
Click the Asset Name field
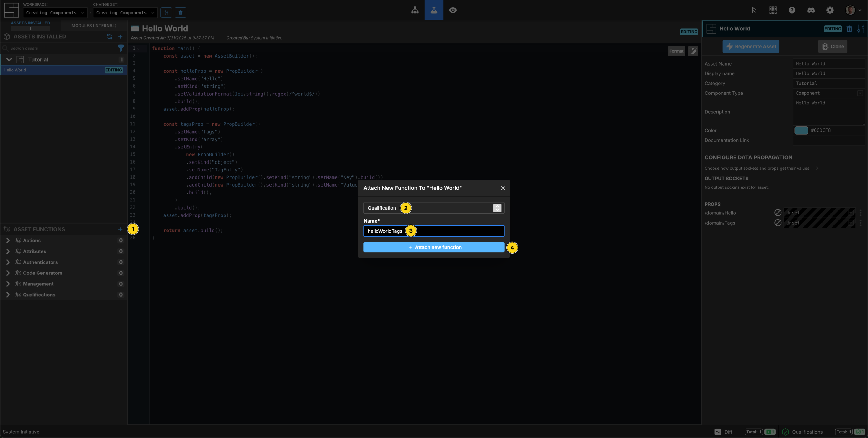coord(829,64)
